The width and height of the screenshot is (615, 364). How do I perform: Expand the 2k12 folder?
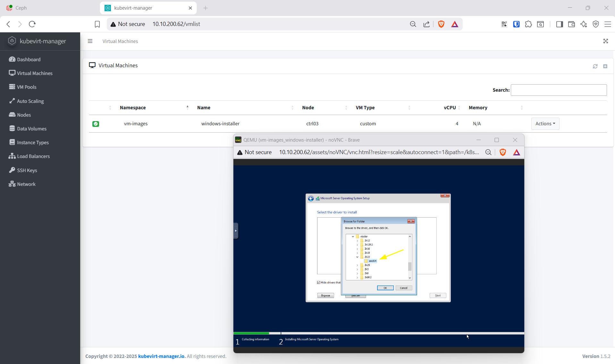(357, 241)
